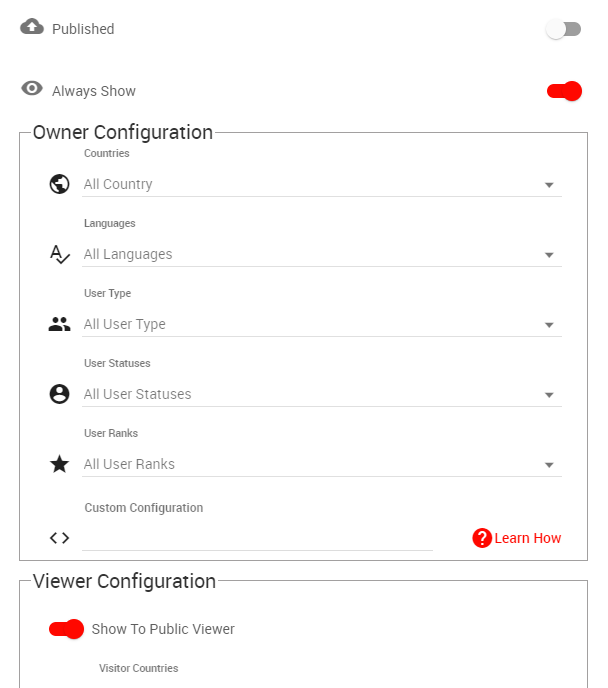Click the globe icon for Countries
Image resolution: width=608 pixels, height=688 pixels.
(59, 184)
